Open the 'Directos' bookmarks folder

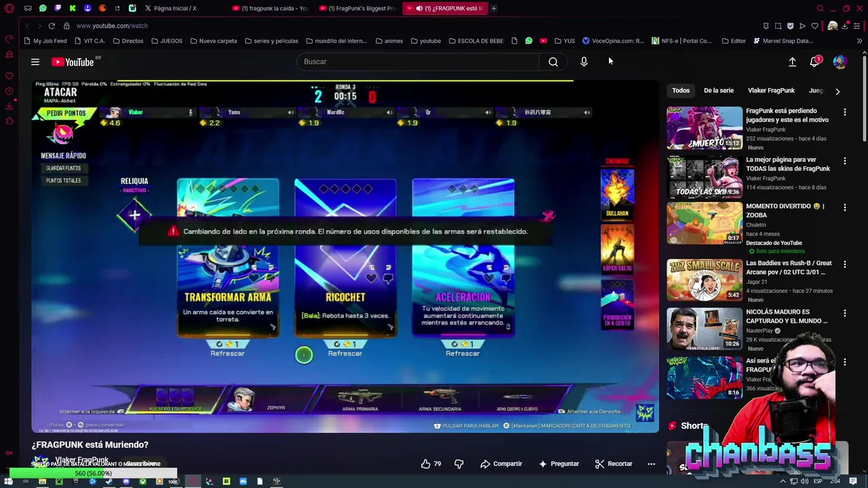[x=128, y=41]
